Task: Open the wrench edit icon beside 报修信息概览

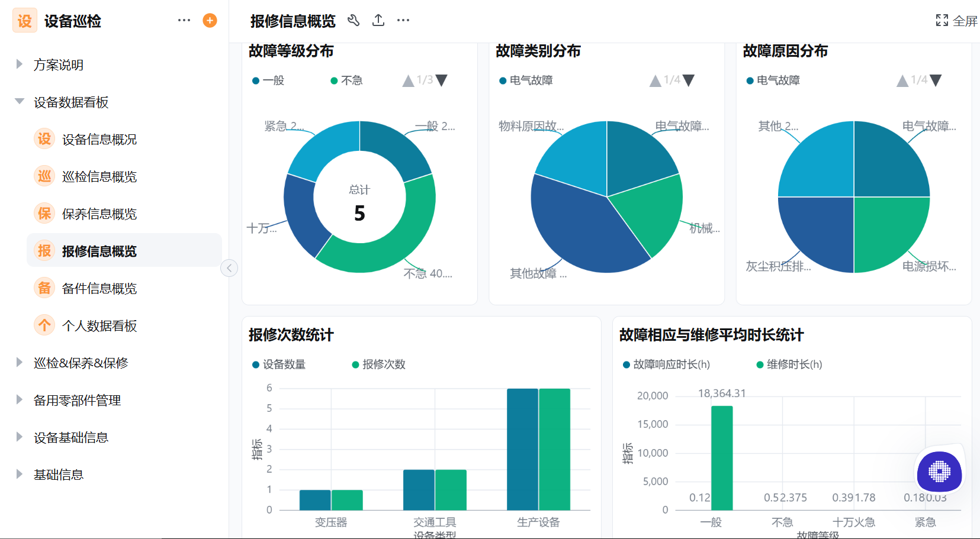Action: (354, 20)
